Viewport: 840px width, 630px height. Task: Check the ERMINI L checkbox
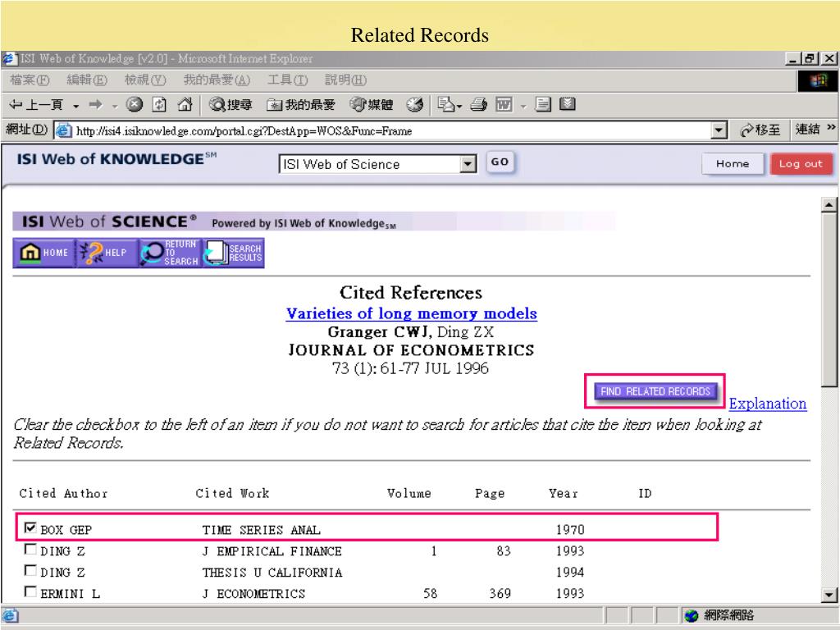[30, 592]
